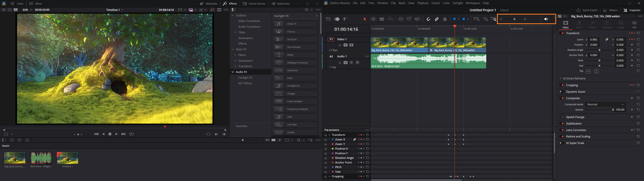
Task: Toggle Linked Selection chain icon
Action: pos(437,19)
